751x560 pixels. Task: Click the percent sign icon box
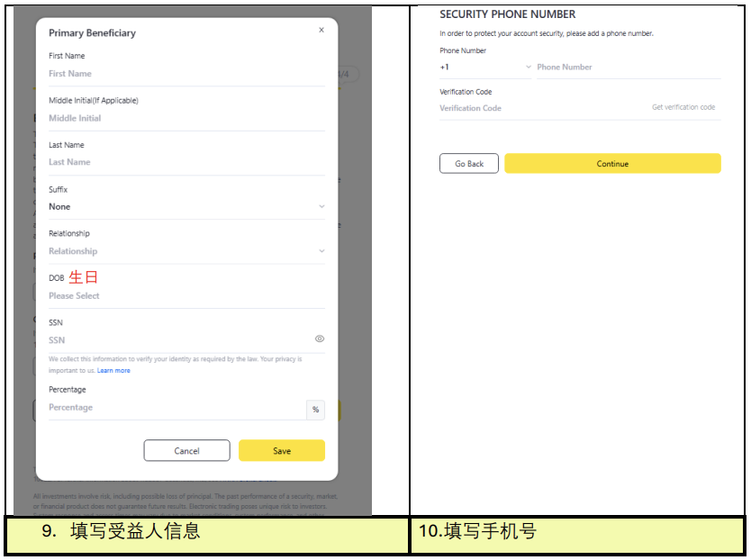[x=315, y=410]
